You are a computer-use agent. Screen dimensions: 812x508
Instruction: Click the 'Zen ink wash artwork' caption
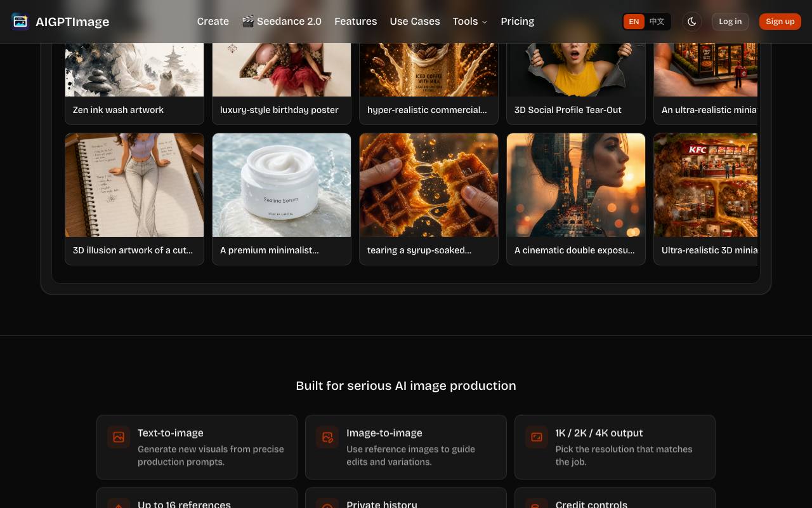(118, 110)
